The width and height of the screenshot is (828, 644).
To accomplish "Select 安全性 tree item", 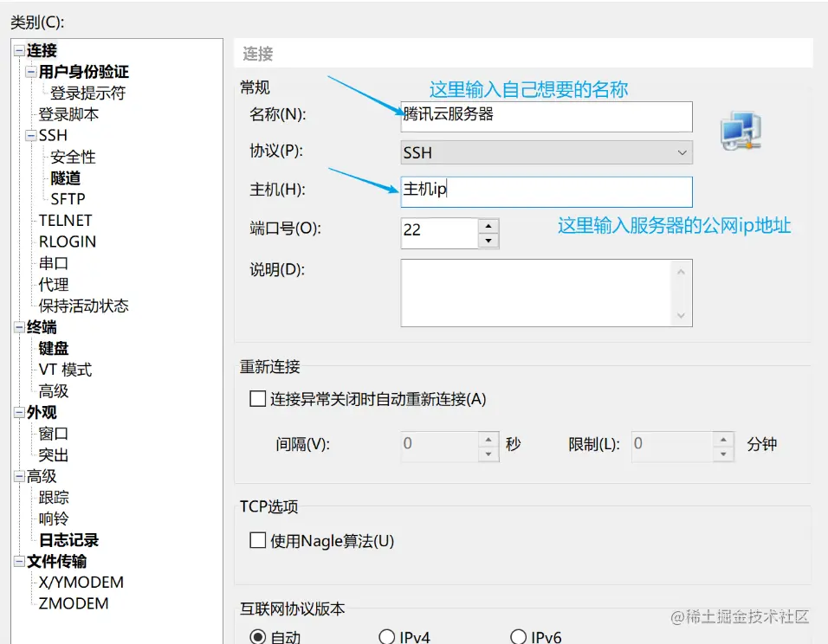I will (73, 157).
